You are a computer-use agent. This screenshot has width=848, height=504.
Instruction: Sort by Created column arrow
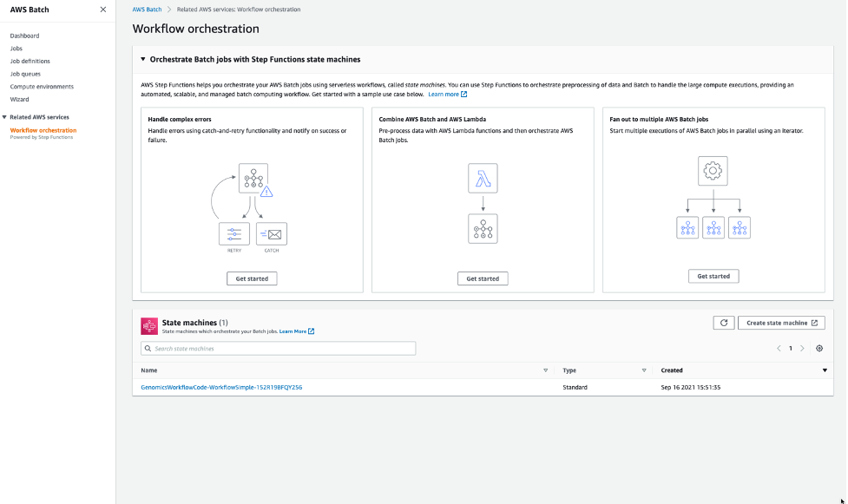click(825, 370)
